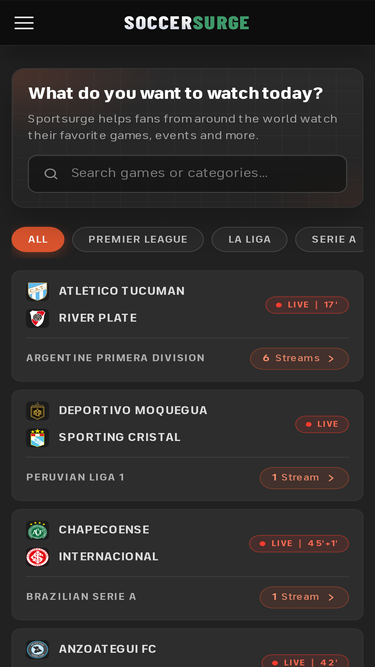Focus the search games or categories field
Screen dimensions: 375x667
pos(188,174)
